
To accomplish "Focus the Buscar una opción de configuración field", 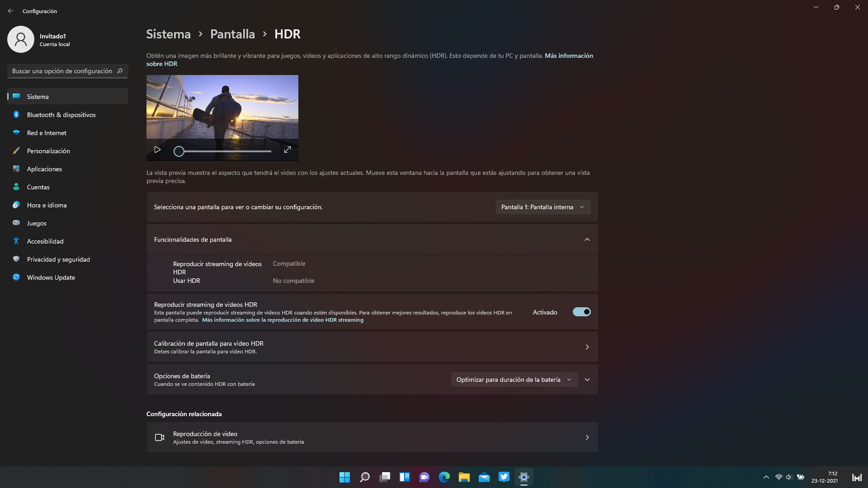I will [62, 71].
